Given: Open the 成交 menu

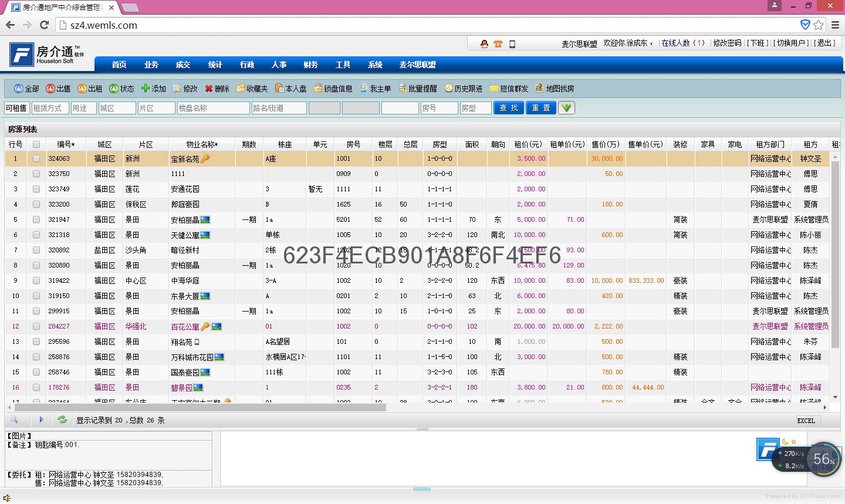Looking at the screenshot, I should pyautogui.click(x=183, y=65).
